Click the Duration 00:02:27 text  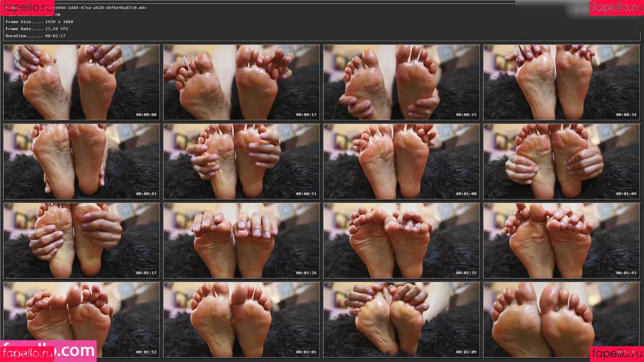35,36
